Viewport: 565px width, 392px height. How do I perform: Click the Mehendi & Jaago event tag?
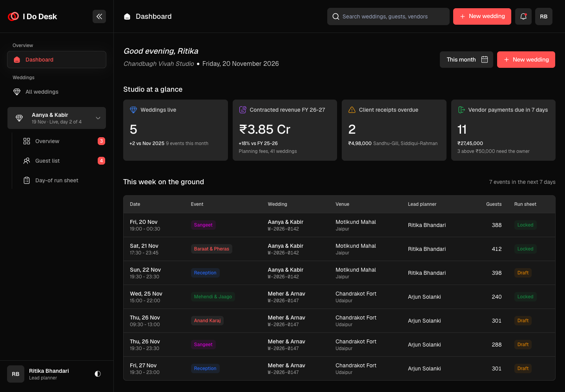(x=213, y=297)
